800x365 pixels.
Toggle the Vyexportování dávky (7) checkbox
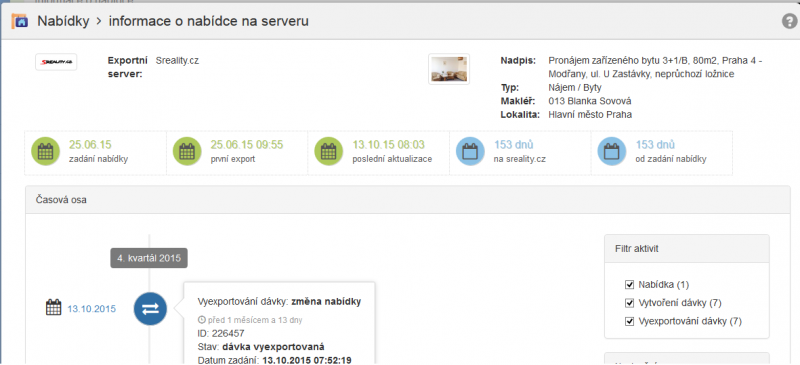pos(629,321)
